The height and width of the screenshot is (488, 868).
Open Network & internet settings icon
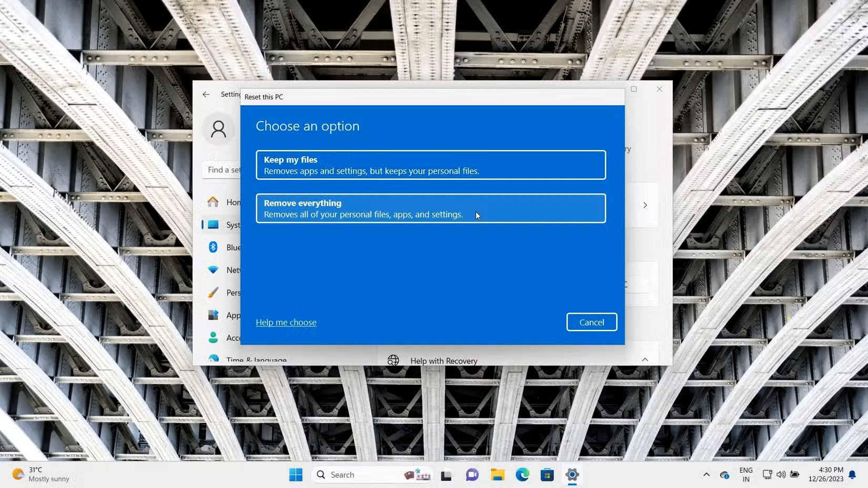click(x=214, y=270)
